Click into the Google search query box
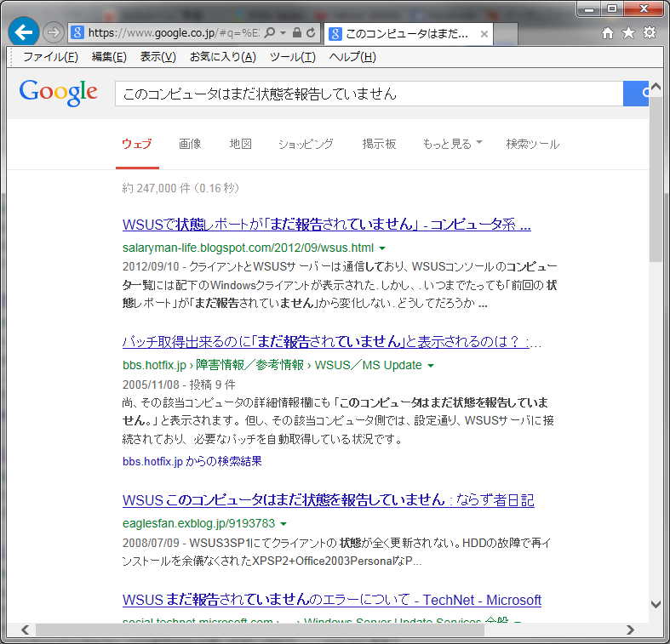The image size is (670, 644). (x=369, y=94)
